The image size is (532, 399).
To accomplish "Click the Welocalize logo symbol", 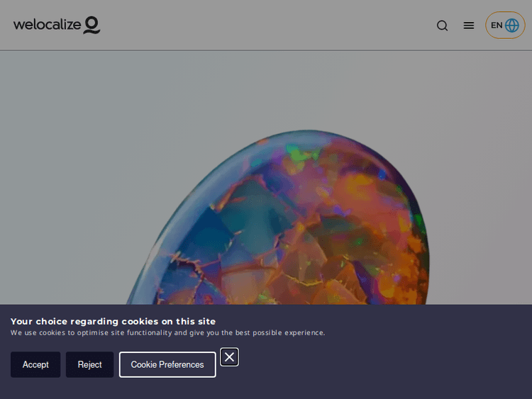I will coord(92,26).
